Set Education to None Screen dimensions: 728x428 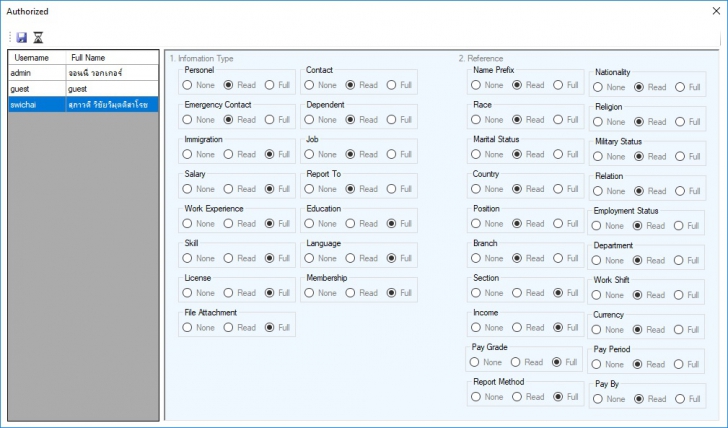[x=321, y=224]
